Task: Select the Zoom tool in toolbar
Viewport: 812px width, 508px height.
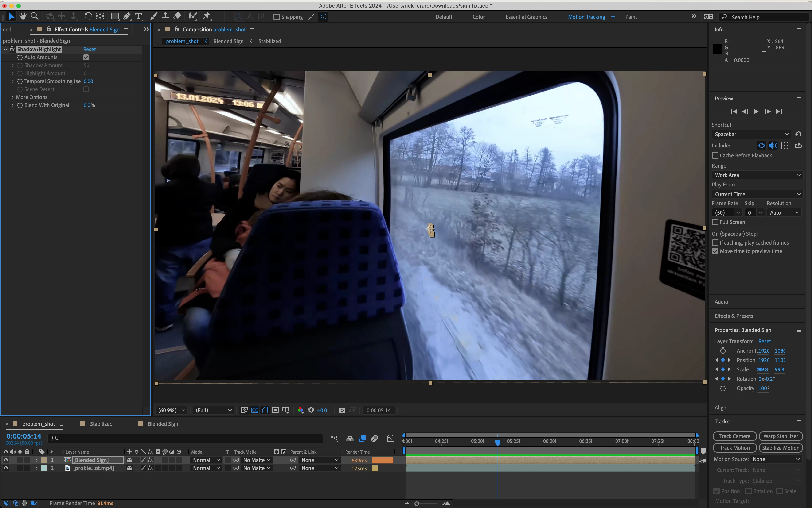Action: [35, 16]
